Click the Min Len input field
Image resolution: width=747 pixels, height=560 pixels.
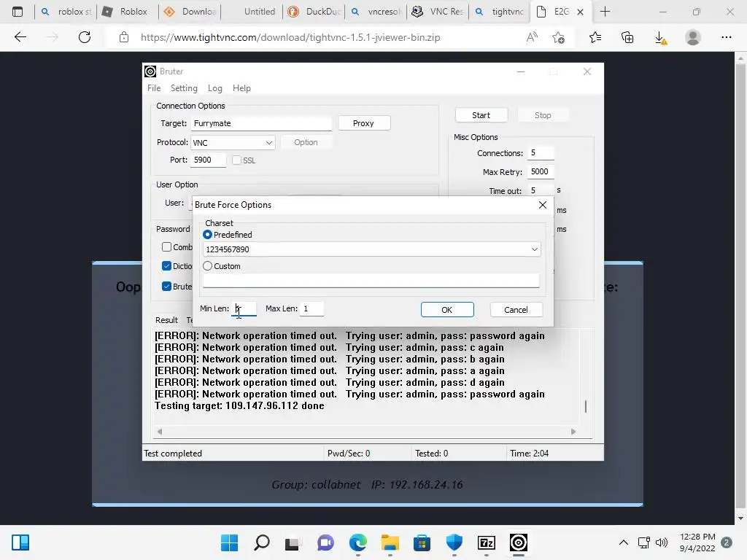click(x=244, y=308)
